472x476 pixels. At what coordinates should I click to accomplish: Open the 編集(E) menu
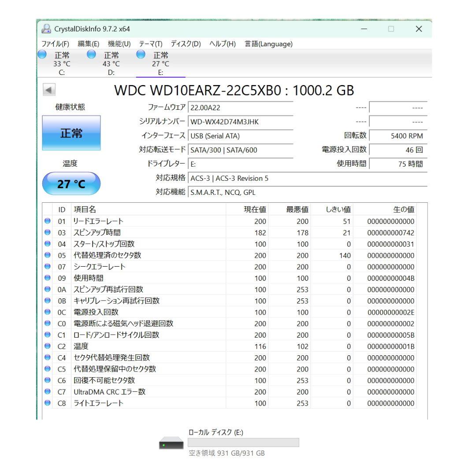88,44
